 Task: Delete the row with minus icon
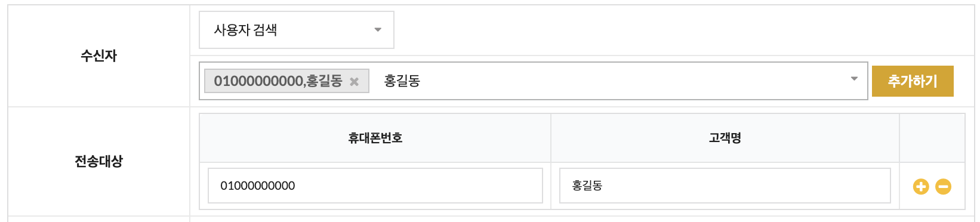coord(943,187)
